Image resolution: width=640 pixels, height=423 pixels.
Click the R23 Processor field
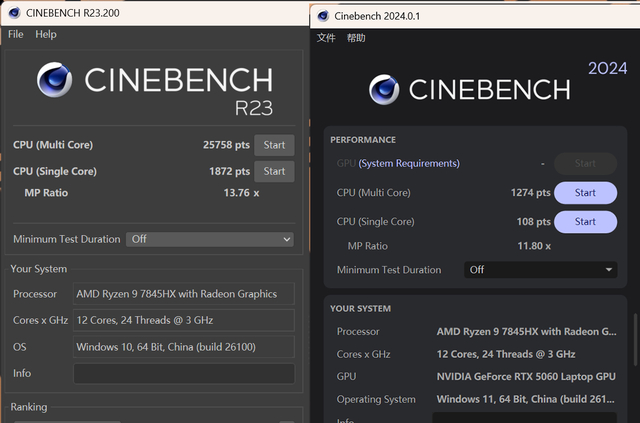coord(184,294)
